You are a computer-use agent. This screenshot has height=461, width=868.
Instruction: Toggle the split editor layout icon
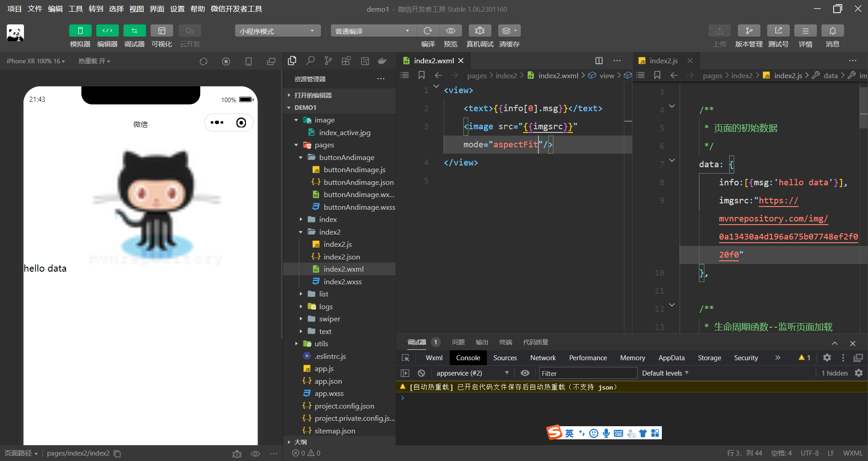coord(599,60)
